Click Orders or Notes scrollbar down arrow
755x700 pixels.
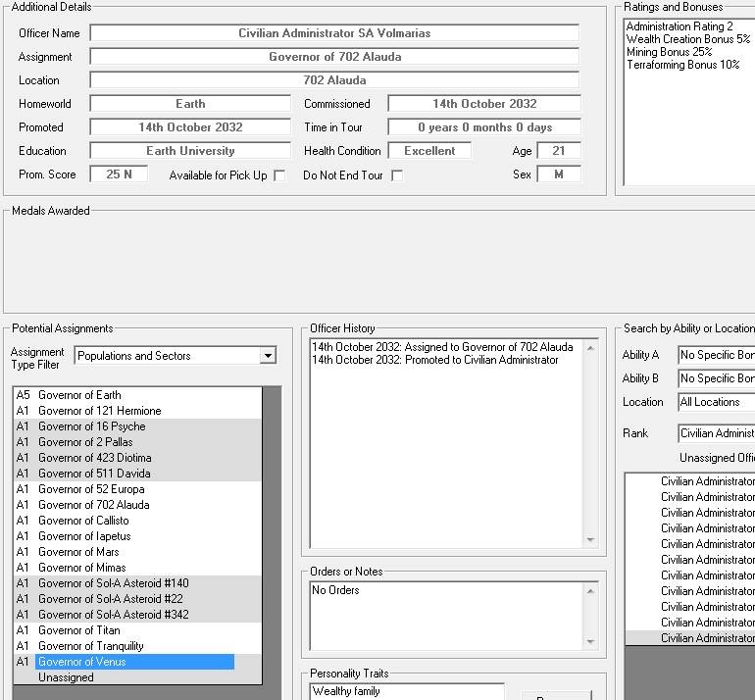tap(590, 642)
